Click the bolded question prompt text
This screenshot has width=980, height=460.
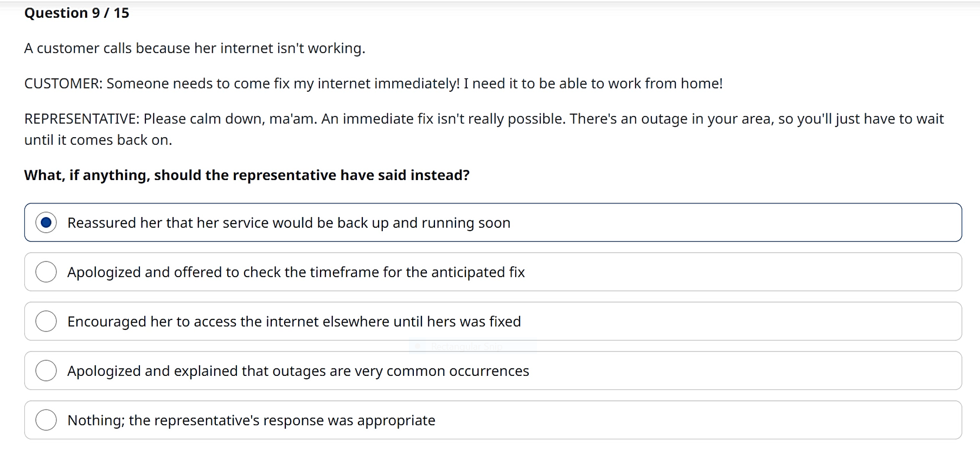pos(247,175)
